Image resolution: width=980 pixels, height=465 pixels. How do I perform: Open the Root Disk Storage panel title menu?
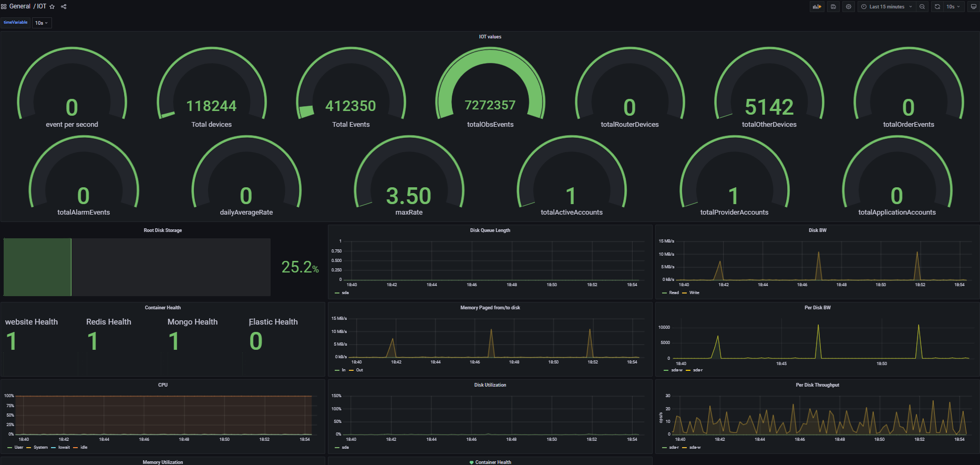(163, 230)
